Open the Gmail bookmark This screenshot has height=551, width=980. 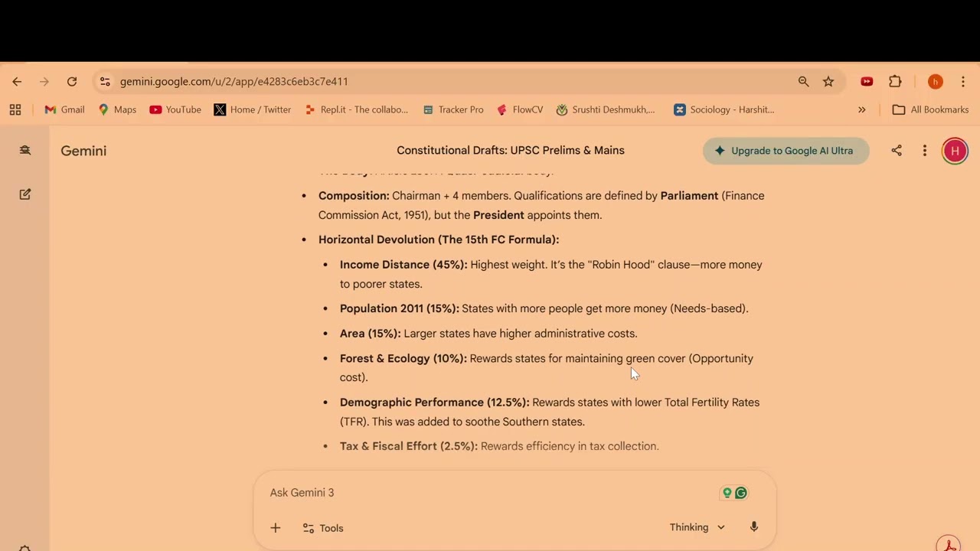pos(64,109)
